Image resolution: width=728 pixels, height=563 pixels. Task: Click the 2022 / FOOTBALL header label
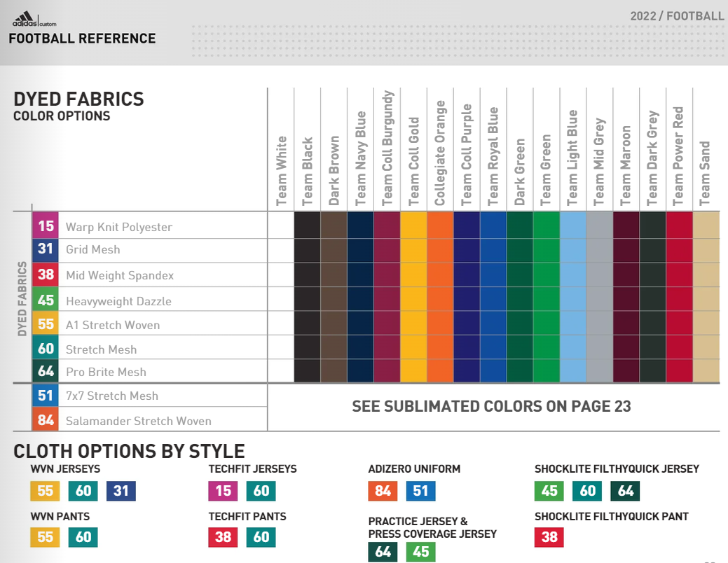(x=680, y=14)
